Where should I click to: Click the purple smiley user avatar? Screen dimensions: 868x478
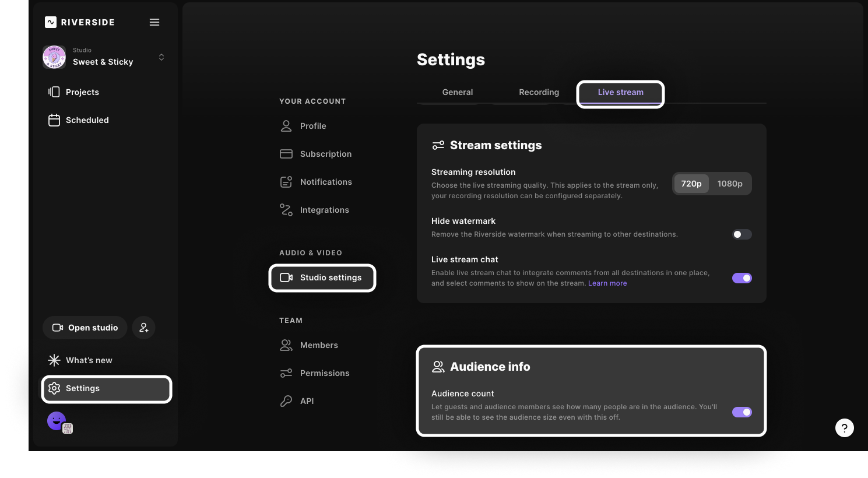57,420
